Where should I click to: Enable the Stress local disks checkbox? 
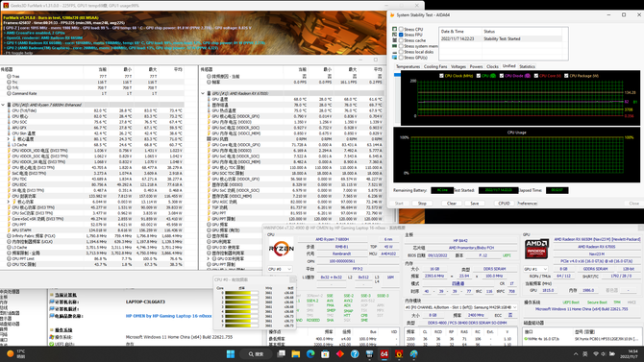point(401,52)
